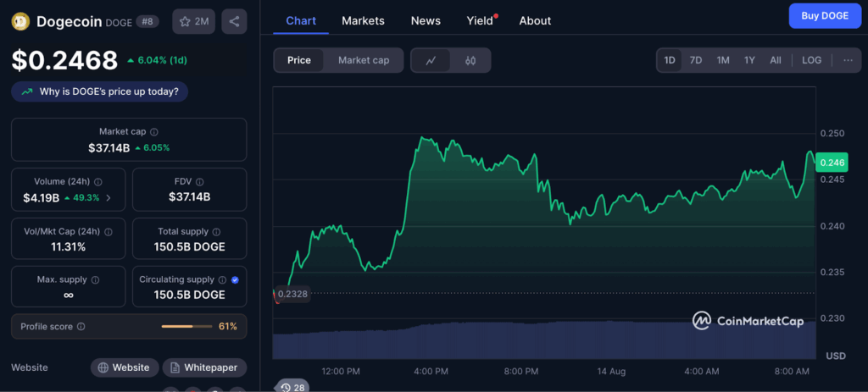Expand the Volume (24h) details chevron
This screenshot has width=868, height=392.
click(x=108, y=198)
